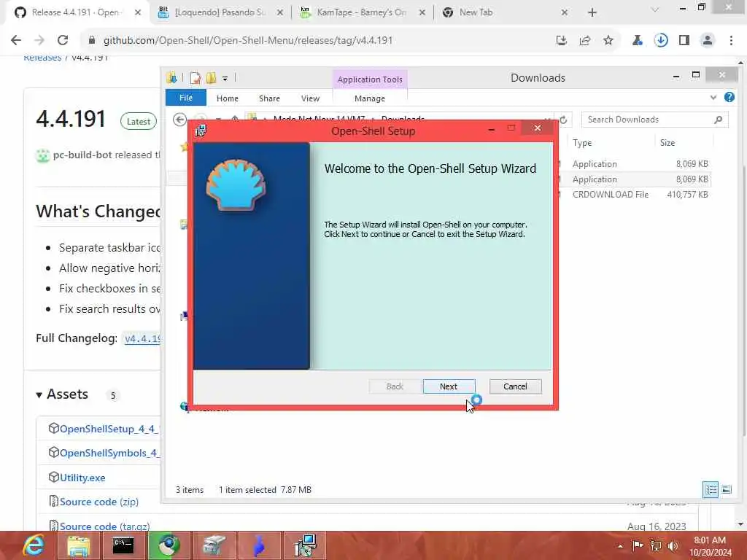Launch Internet Explorer from taskbar
The height and width of the screenshot is (560, 747).
point(34,545)
